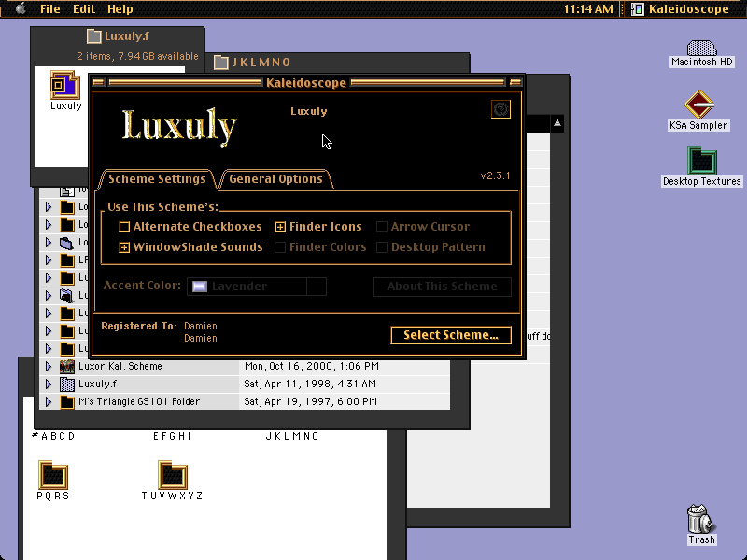Click the Kaleidoscope window zoom box
This screenshot has width=747, height=560.
[x=515, y=83]
